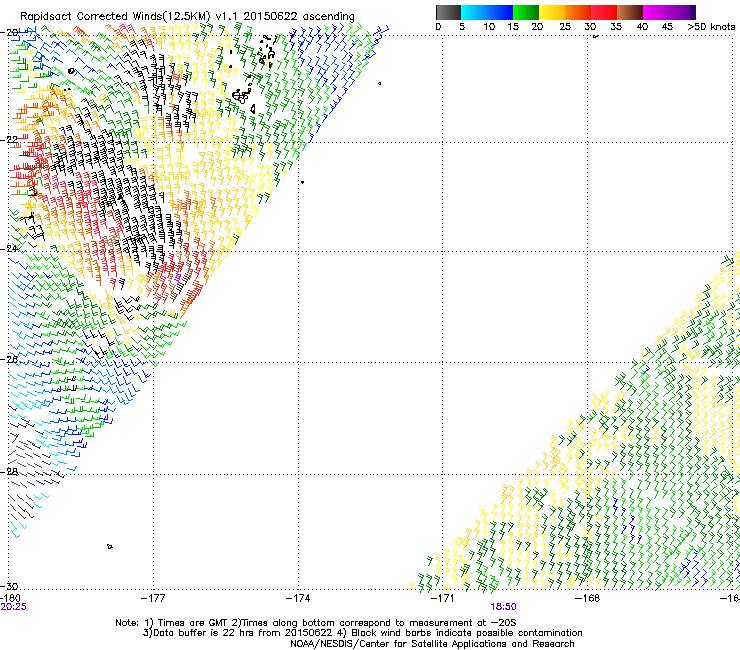
Task: Select the orange 25-30 knots legend swatch
Action: (578, 12)
